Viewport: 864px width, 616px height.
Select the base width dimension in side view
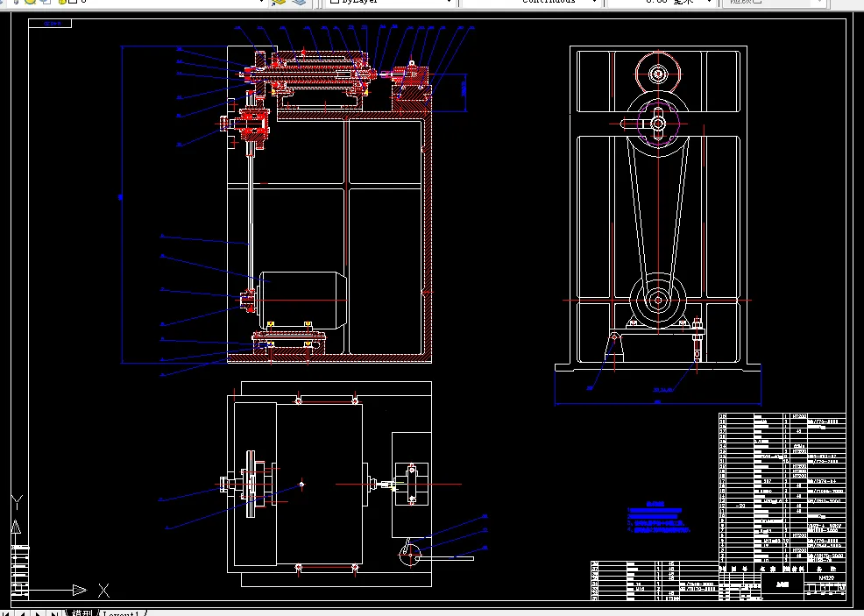pyautogui.click(x=658, y=403)
